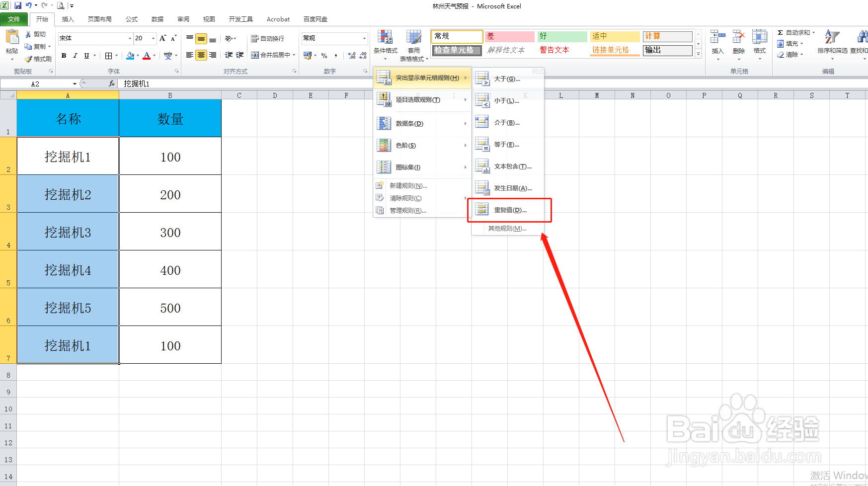Click the text orientation icon

[229, 38]
